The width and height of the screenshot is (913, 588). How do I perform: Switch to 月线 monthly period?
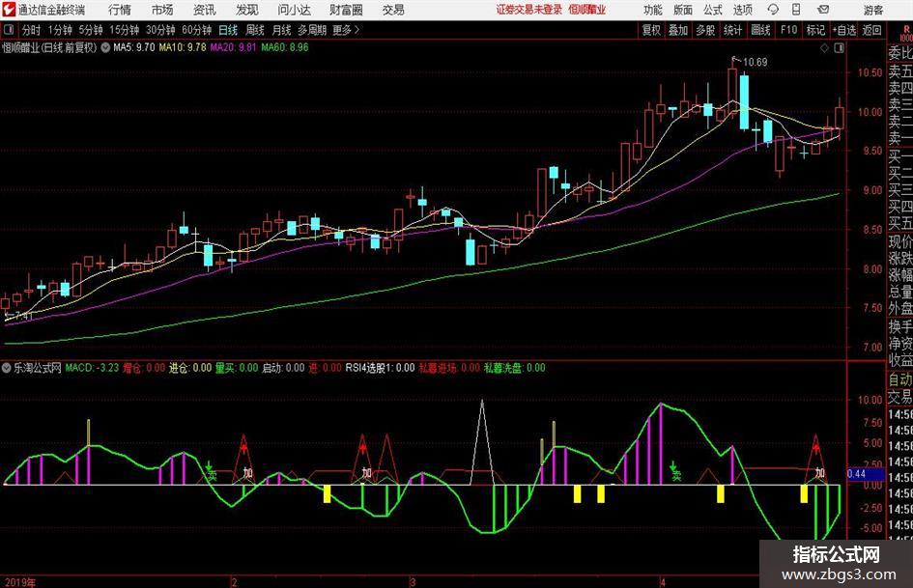pyautogui.click(x=282, y=30)
